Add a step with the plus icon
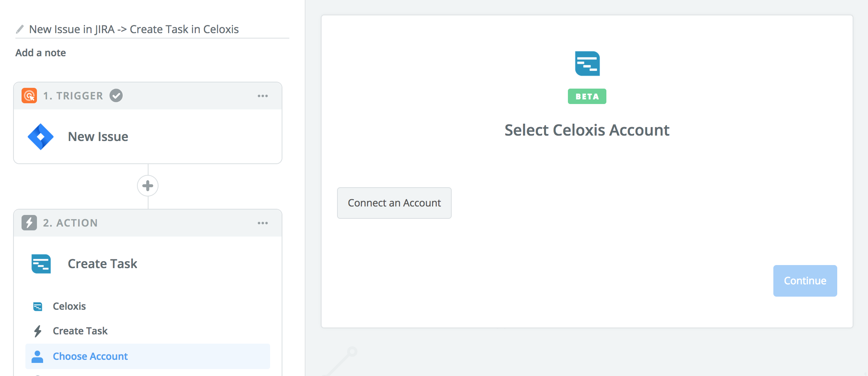Viewport: 868px width, 376px height. (x=148, y=186)
